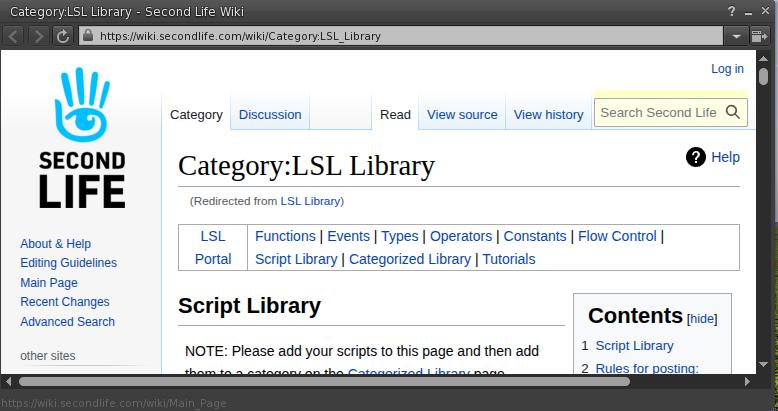Screen dimensions: 778x411
Task: Open the URL history dropdown
Action: pyautogui.click(x=736, y=36)
